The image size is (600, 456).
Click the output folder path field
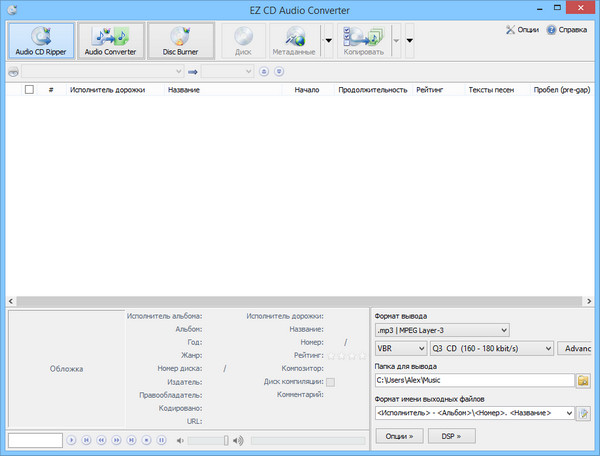pos(474,381)
